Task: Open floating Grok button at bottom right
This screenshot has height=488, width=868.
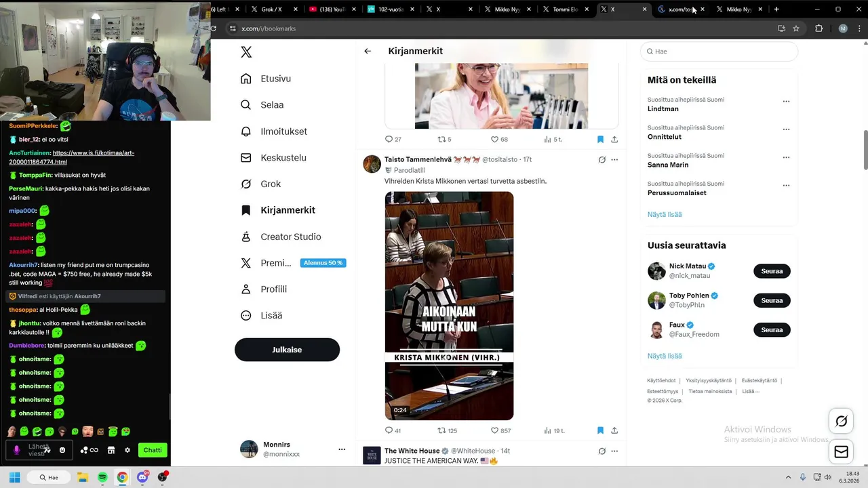Action: [842, 422]
